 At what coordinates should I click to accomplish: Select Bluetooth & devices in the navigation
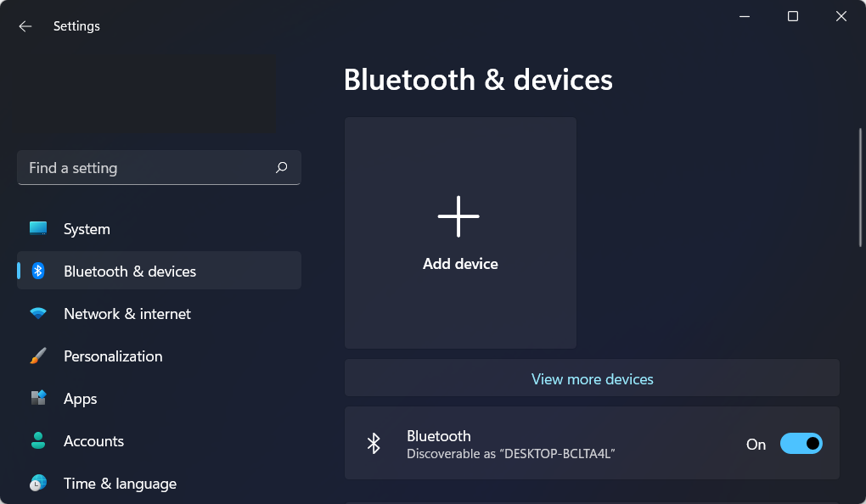[129, 271]
